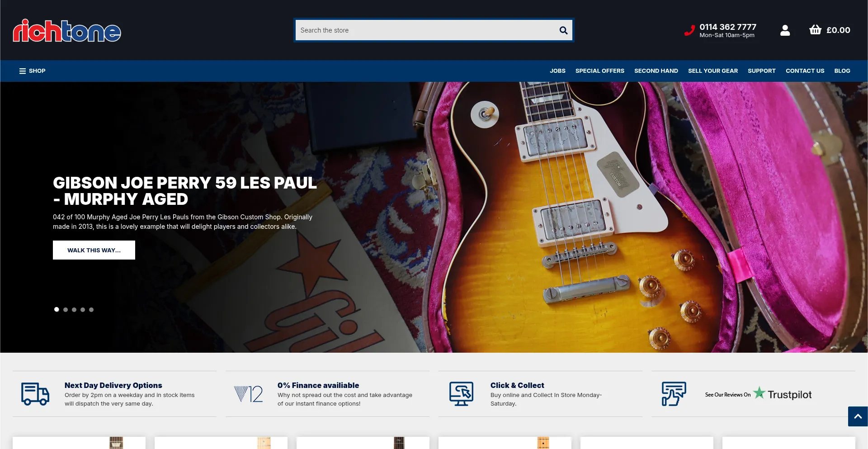The width and height of the screenshot is (868, 449).
Task: Click the reviews thumbs-up icon
Action: coord(674,394)
